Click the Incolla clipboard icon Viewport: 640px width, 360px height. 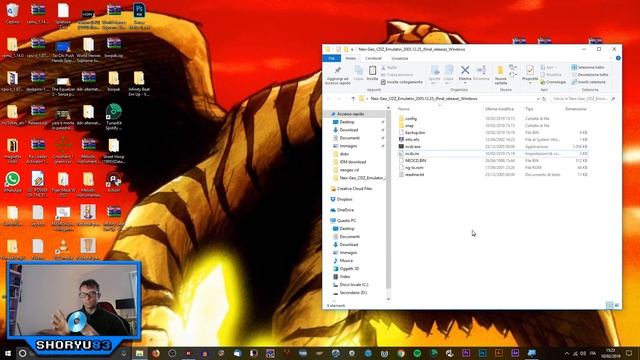click(x=372, y=70)
